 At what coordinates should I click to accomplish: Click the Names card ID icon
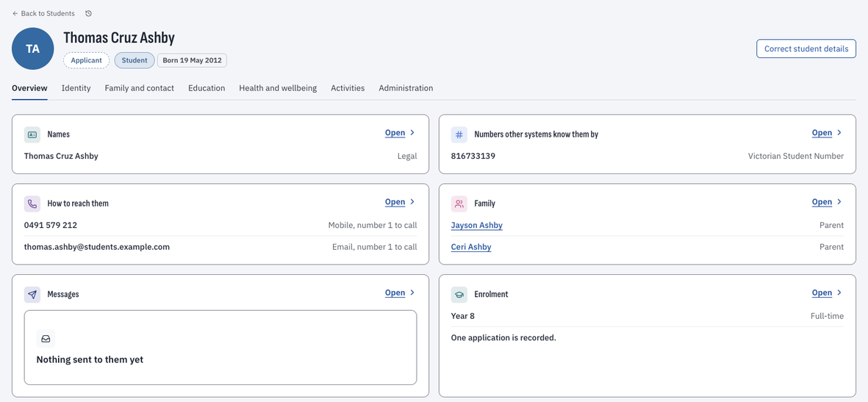tap(32, 134)
